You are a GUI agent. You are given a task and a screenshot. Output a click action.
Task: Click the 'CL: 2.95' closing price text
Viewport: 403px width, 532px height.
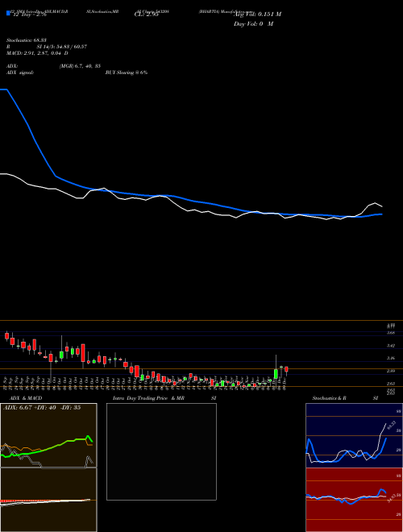(x=146, y=15)
